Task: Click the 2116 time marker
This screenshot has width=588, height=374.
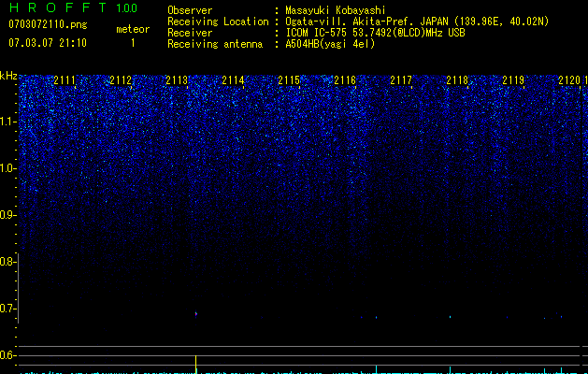Action: point(345,80)
